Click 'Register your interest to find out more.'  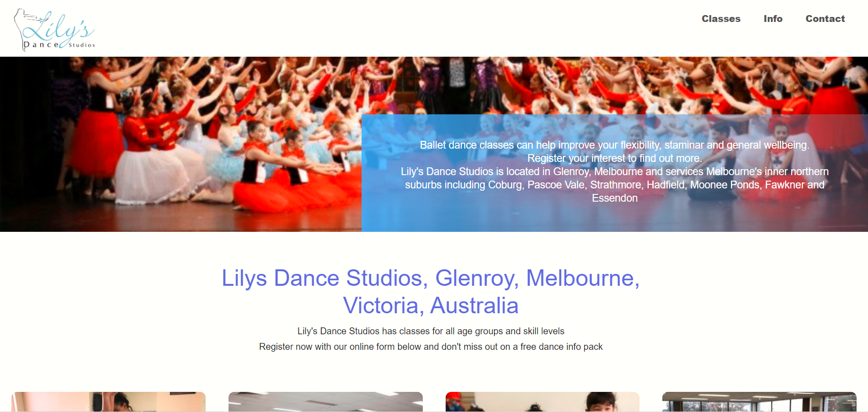tap(614, 158)
